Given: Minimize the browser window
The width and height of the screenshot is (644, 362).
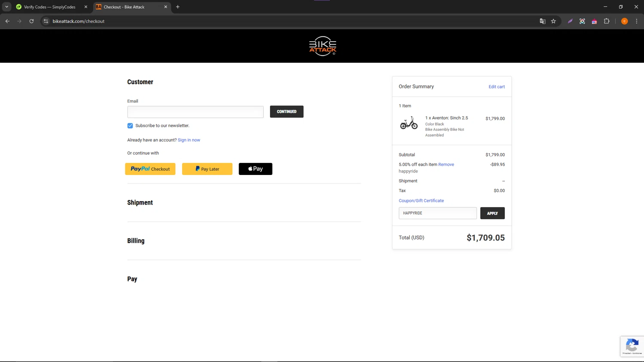Looking at the screenshot, I should (x=605, y=7).
